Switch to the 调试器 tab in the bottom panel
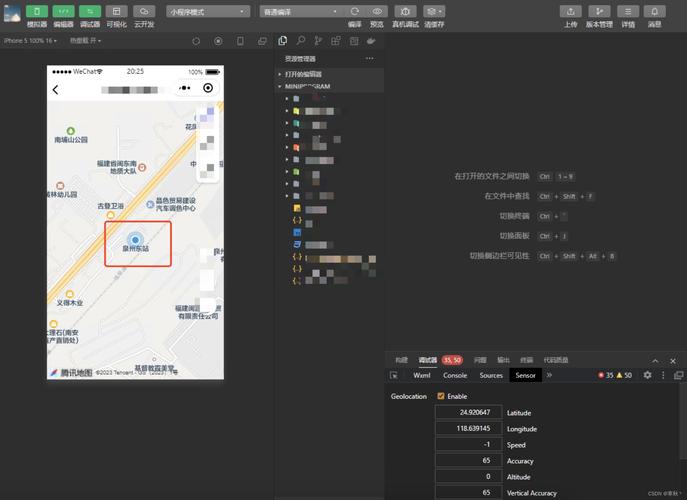 428,360
